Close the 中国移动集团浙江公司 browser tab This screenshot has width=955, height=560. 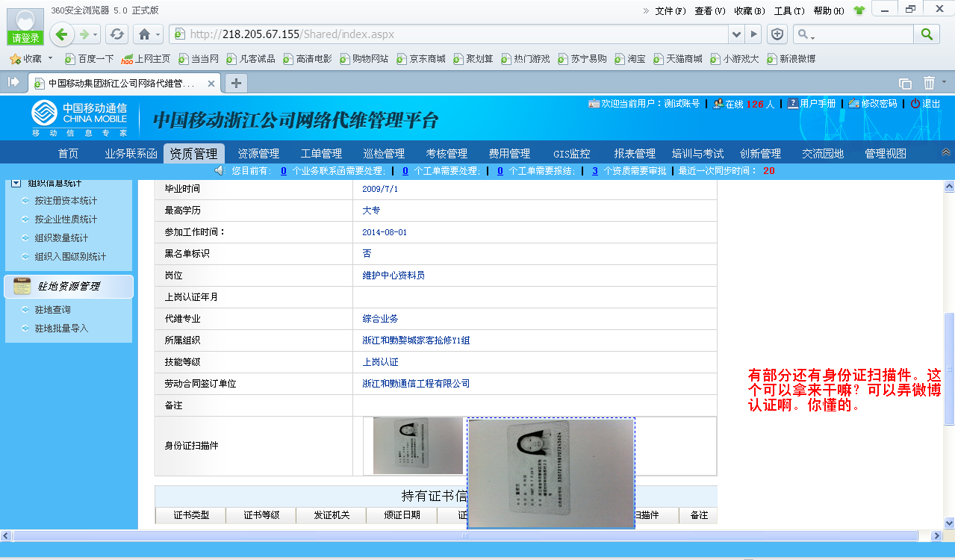pyautogui.click(x=211, y=84)
